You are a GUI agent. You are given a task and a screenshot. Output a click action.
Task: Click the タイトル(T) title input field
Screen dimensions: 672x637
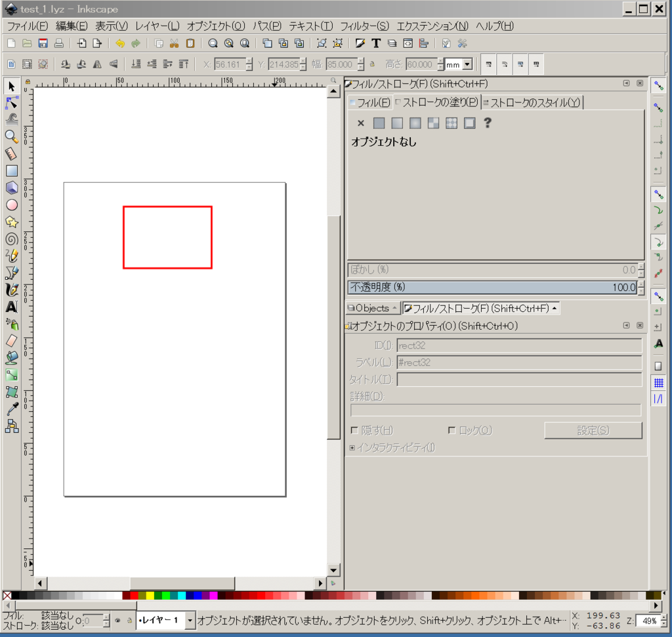[519, 380]
